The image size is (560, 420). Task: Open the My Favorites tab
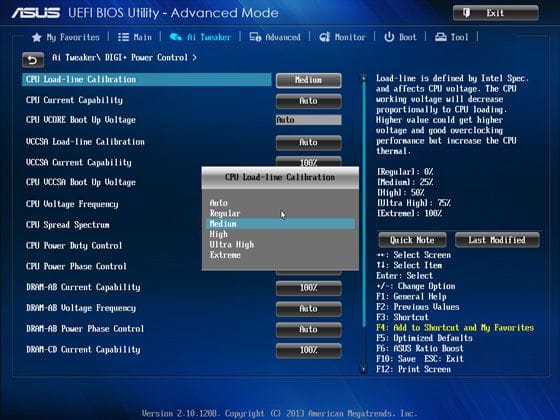point(66,37)
